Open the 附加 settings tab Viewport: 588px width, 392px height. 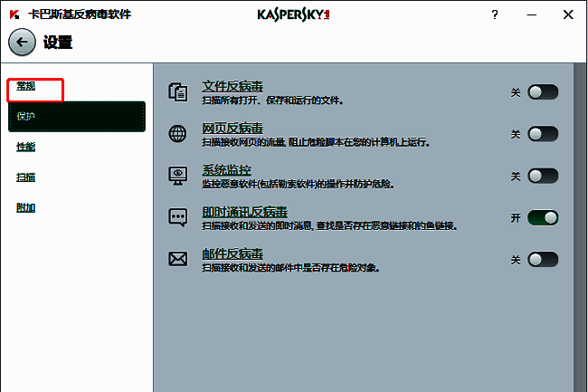coord(26,208)
